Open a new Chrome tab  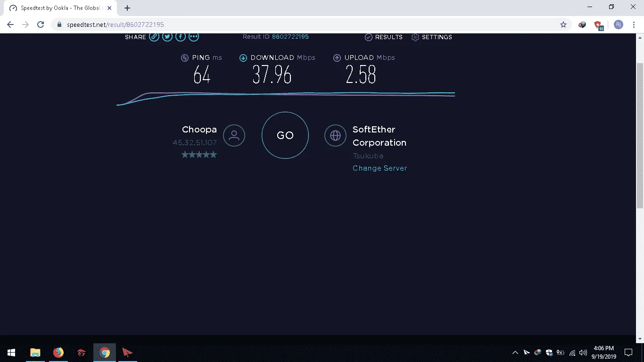click(x=127, y=8)
